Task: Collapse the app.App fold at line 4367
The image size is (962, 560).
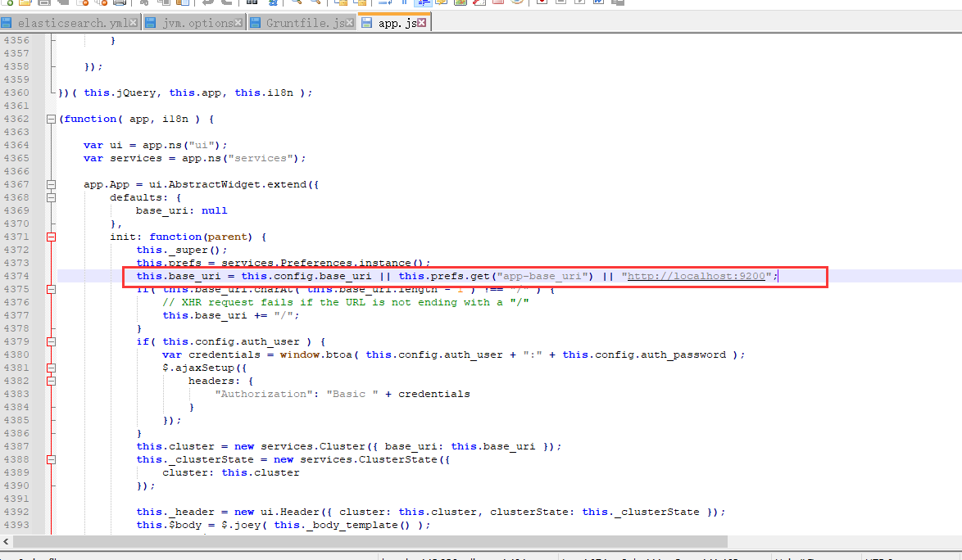Action: click(x=52, y=185)
